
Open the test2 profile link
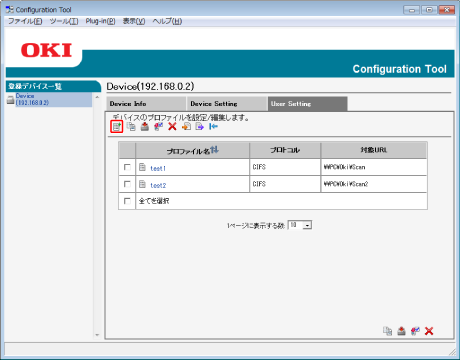pos(158,185)
